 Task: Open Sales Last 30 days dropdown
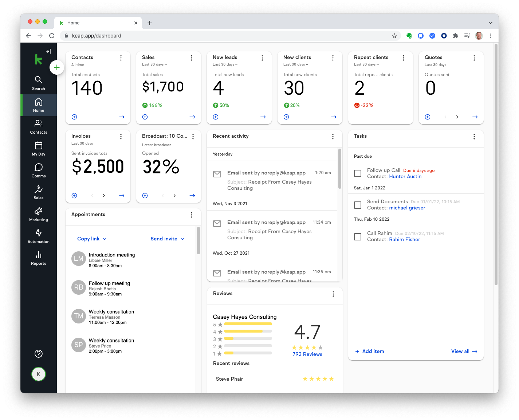pos(154,64)
